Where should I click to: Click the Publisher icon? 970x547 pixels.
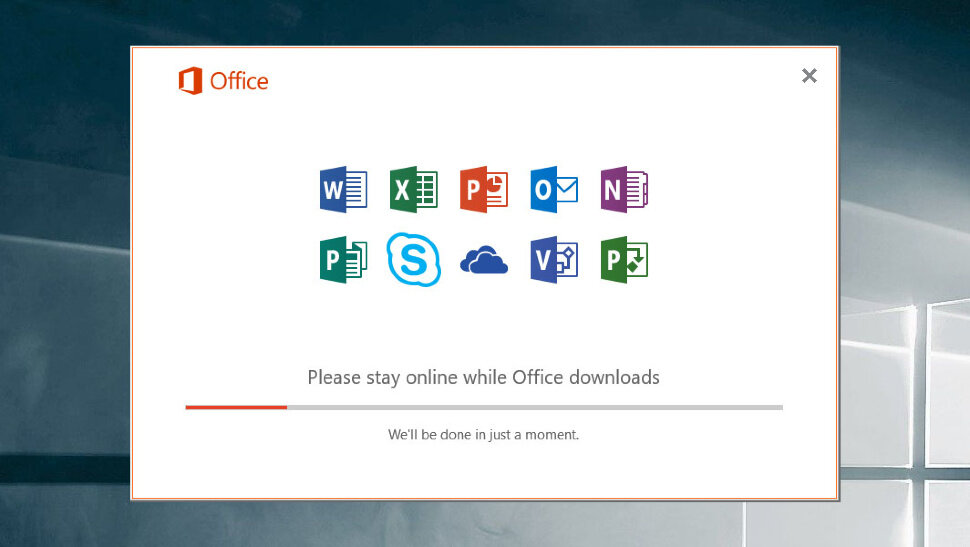click(x=343, y=260)
